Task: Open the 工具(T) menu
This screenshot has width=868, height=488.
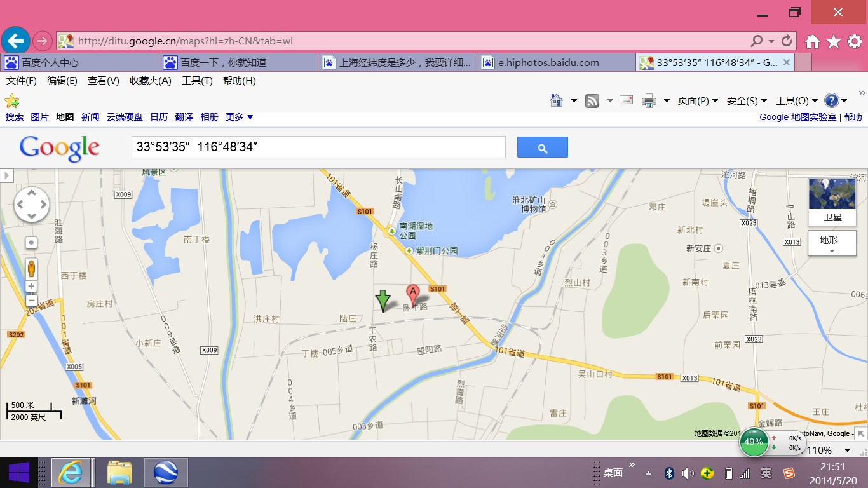Action: coord(197,81)
